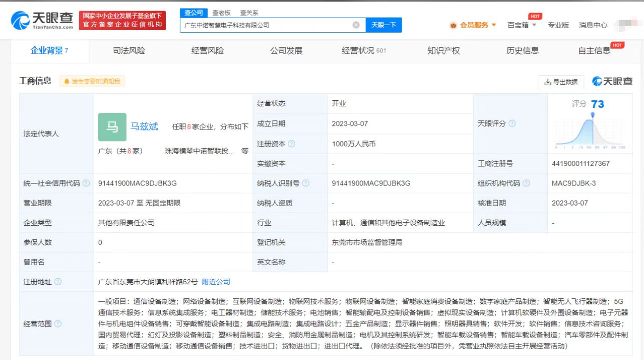Image resolution: width=644 pixels, height=360 pixels.
Task: Open the 司法风险 tab
Action: pyautogui.click(x=129, y=51)
